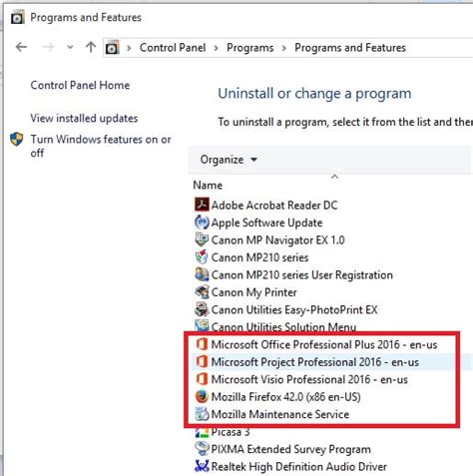This screenshot has width=473, height=476.
Task: Select Microsoft Office Professional Plus 2016 entry
Action: click(324, 344)
